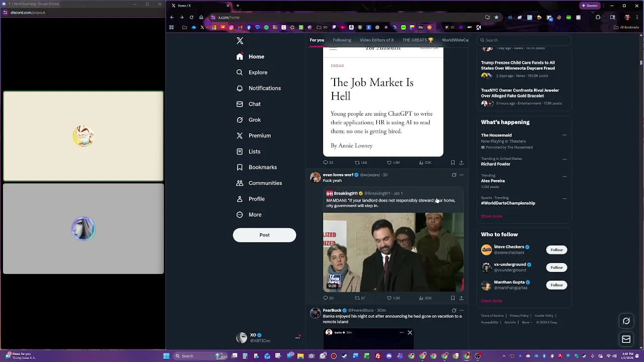Click Show more under What's happening
644x362 pixels.
[x=492, y=216]
